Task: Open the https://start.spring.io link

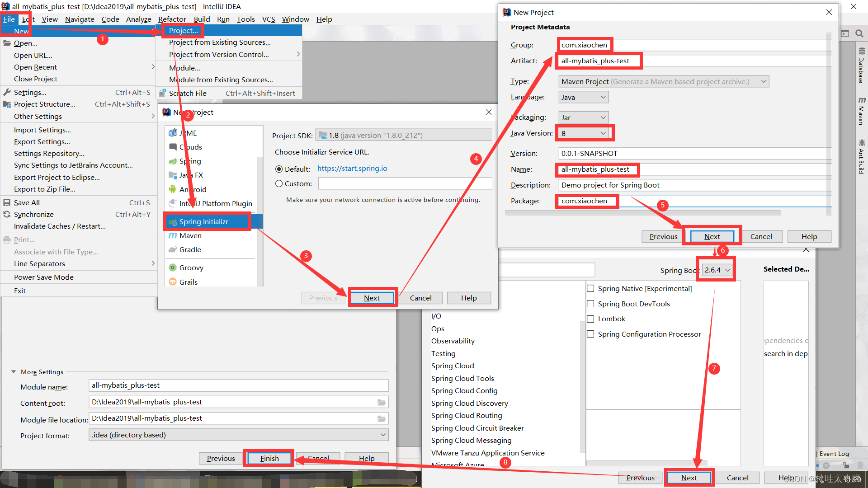Action: (x=352, y=169)
